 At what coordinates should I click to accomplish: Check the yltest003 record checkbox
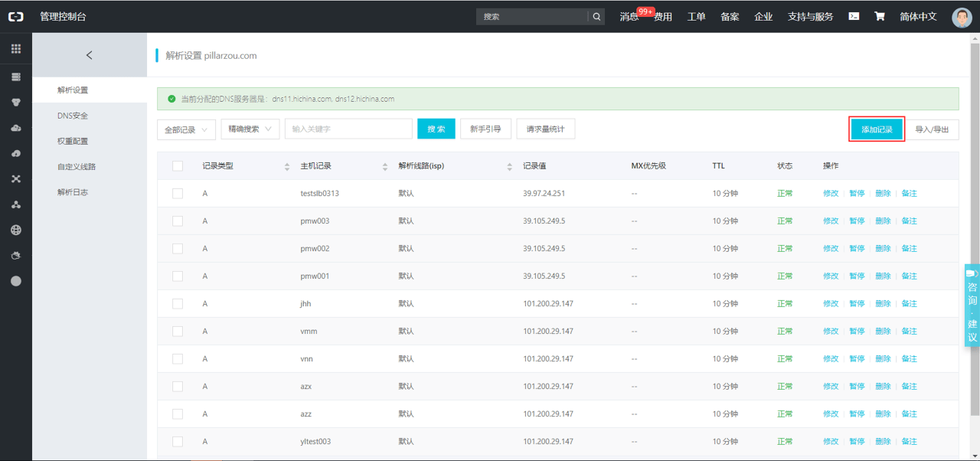coord(178,442)
